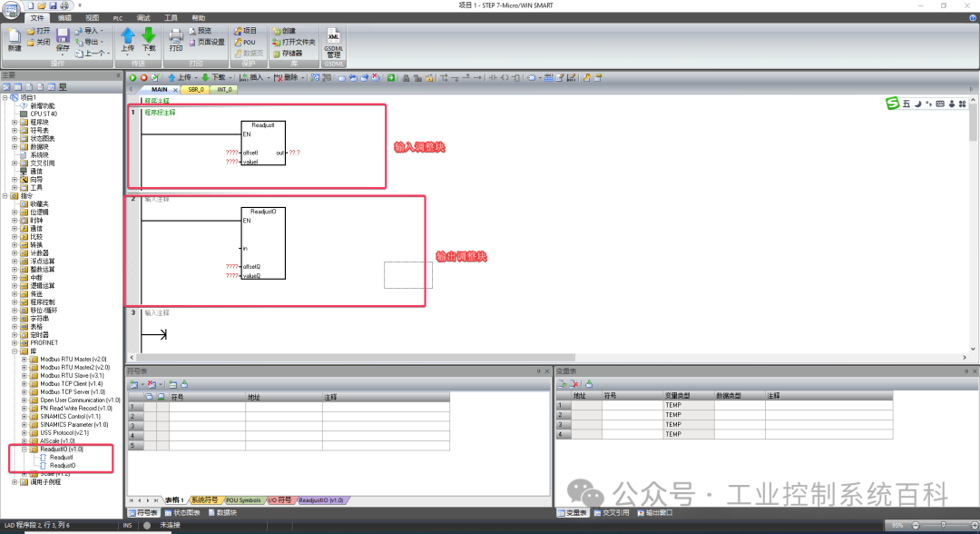
Task: Expand the 定时器 instruction folder
Action: point(15,335)
